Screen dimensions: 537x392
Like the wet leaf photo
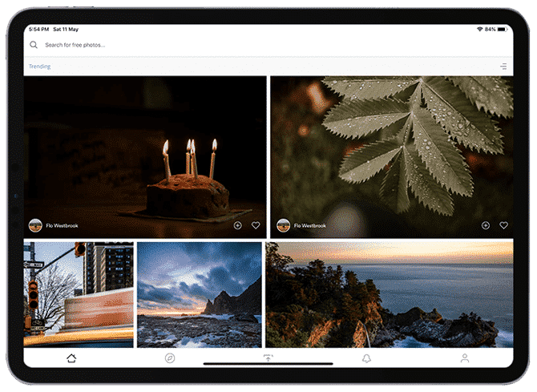504,225
